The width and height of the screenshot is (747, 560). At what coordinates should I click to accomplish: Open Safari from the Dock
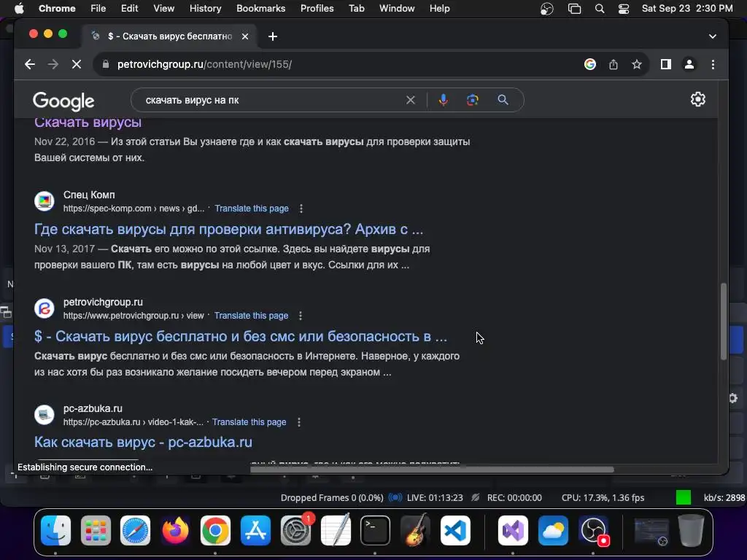(135, 530)
